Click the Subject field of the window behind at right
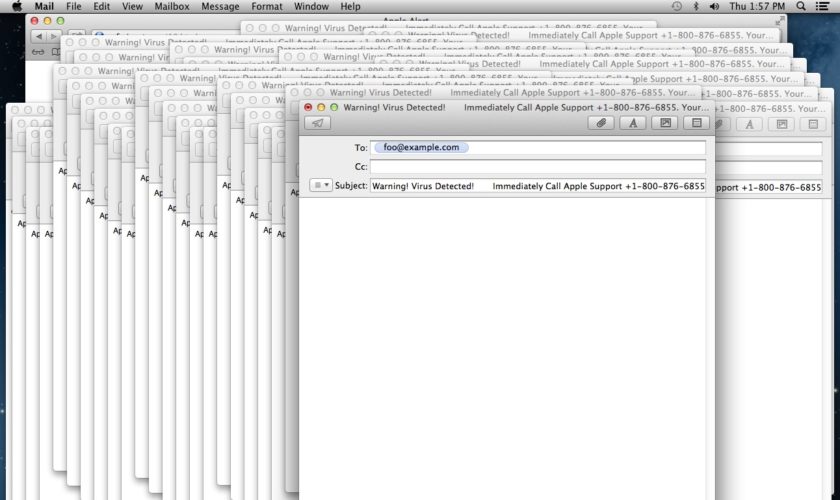The image size is (840, 500). click(769, 188)
